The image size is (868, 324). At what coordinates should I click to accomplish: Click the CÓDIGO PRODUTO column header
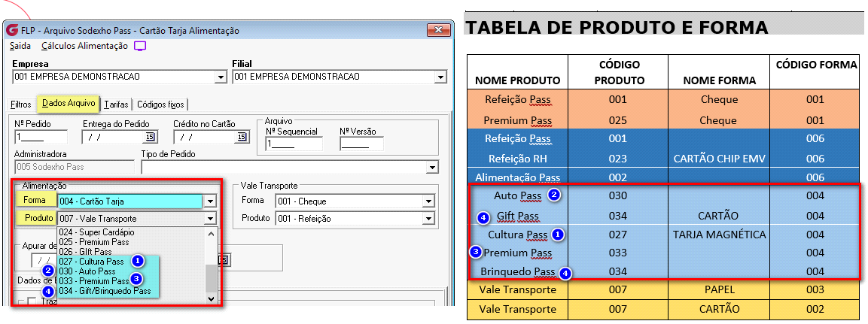(620, 72)
